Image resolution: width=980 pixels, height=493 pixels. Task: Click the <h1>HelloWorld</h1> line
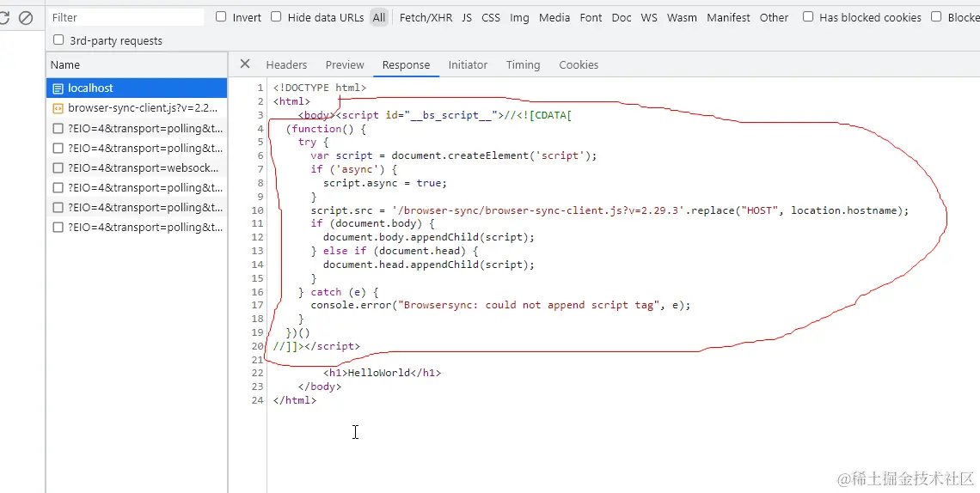[x=382, y=373]
